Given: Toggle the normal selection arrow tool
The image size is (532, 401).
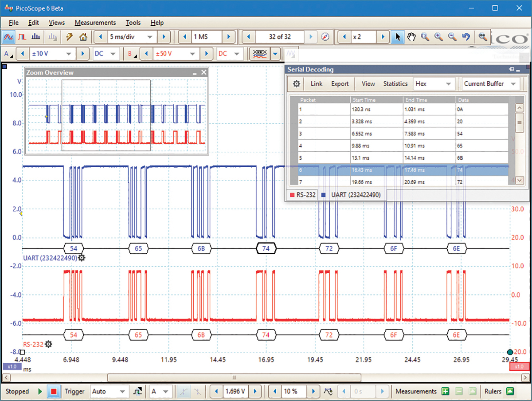Looking at the screenshot, I should 397,37.
